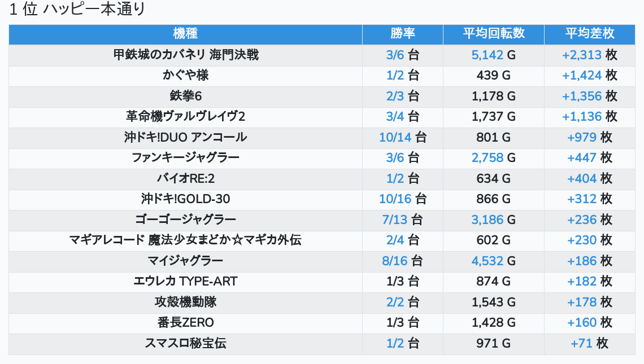This screenshot has width=644, height=364.
Task: Click the 8/16 win rate value
Action: [394, 261]
